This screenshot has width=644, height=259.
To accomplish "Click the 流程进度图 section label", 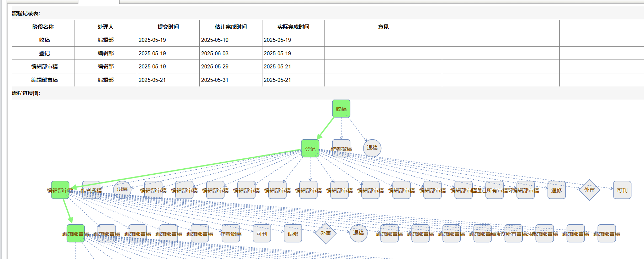I will (26, 93).
